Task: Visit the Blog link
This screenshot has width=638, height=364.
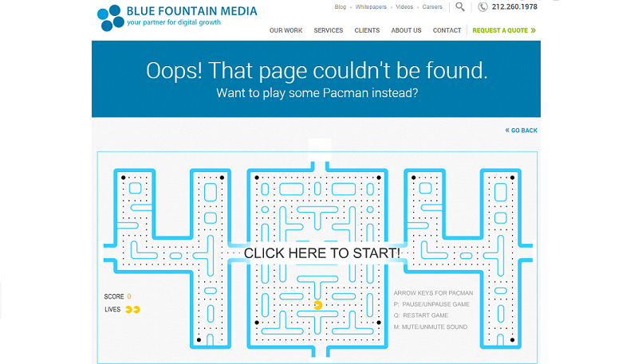Action: 341,7
